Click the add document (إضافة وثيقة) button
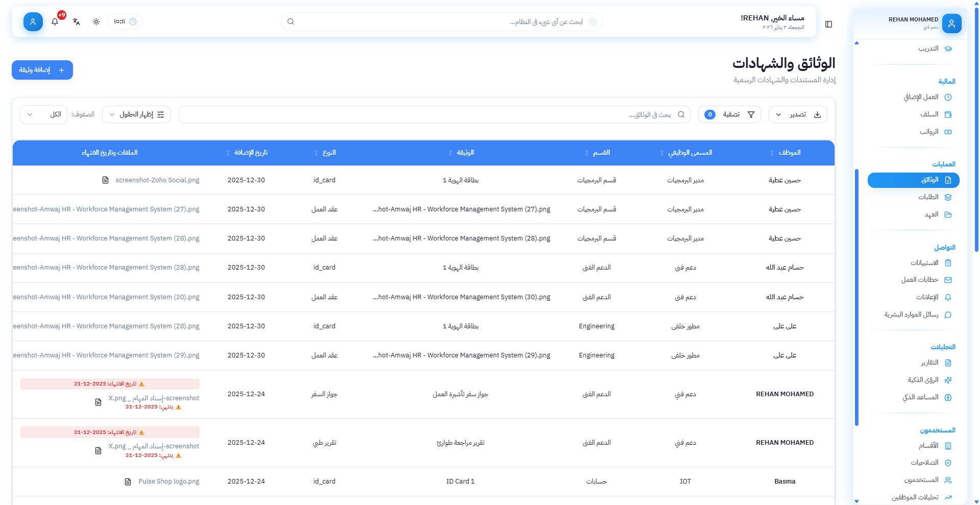Image resolution: width=980 pixels, height=505 pixels. (x=42, y=70)
